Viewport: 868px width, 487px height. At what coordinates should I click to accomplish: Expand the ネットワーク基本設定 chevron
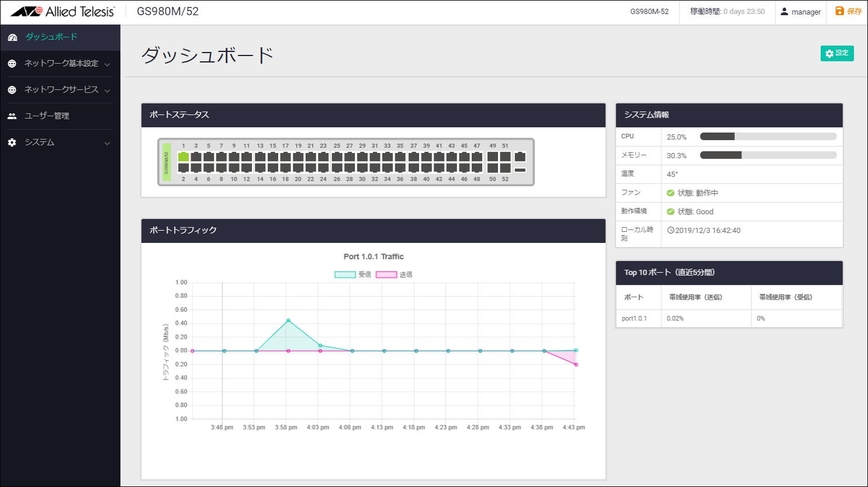(x=107, y=64)
